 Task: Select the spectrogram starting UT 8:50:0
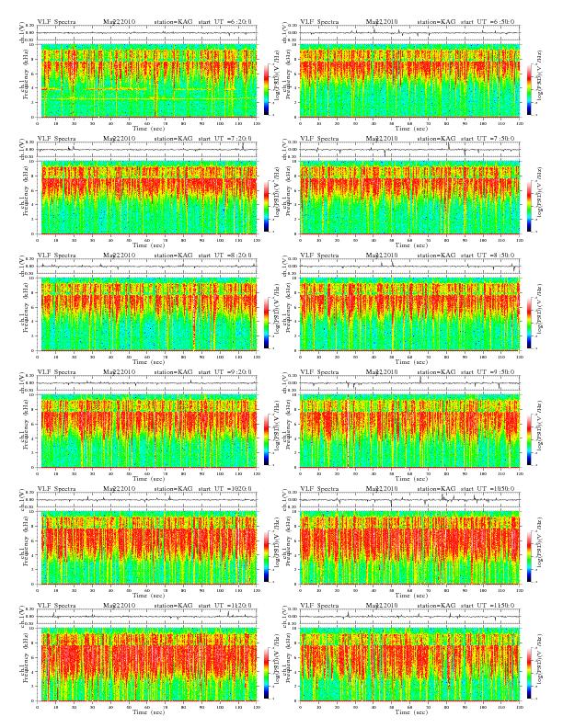click(x=410, y=314)
